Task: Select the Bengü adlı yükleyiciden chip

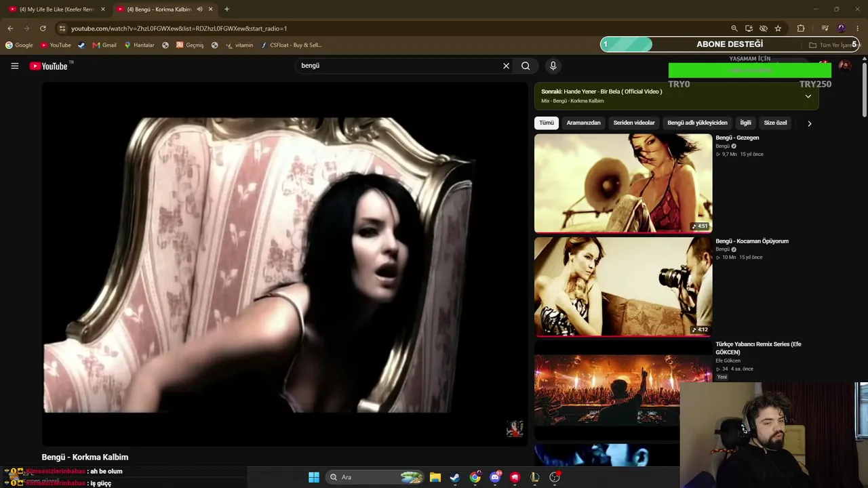Action: 697,123
